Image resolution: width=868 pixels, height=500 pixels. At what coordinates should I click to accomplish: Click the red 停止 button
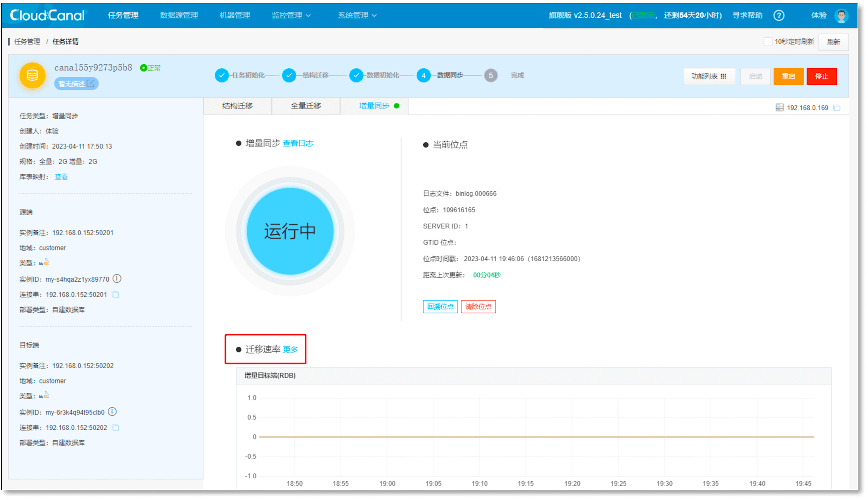[x=821, y=76]
